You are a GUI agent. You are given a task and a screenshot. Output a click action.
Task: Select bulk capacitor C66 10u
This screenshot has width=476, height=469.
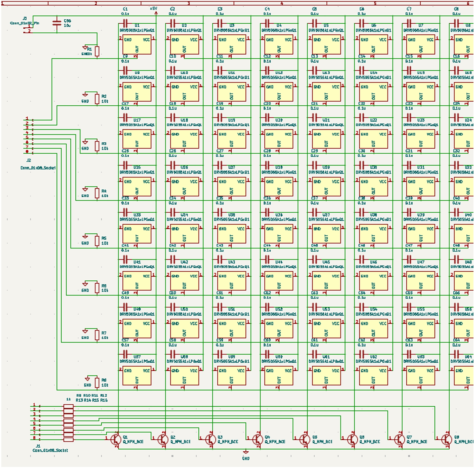57,23
